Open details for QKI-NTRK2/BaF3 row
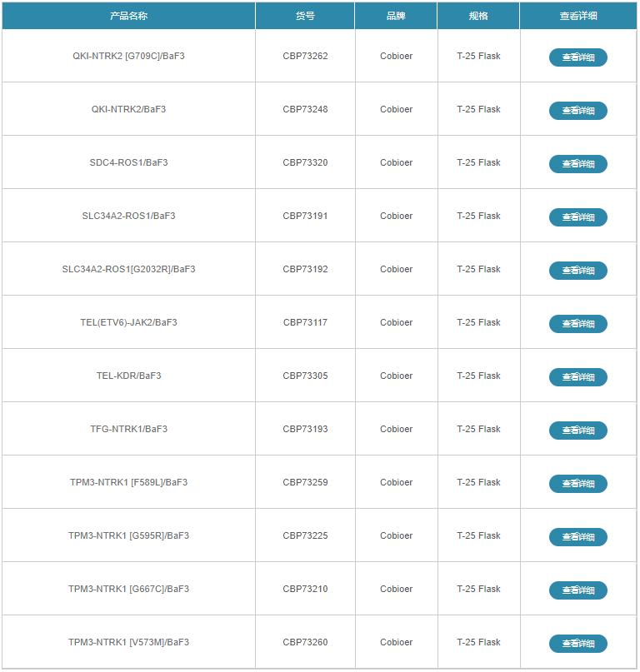640x672 pixels. coord(577,111)
